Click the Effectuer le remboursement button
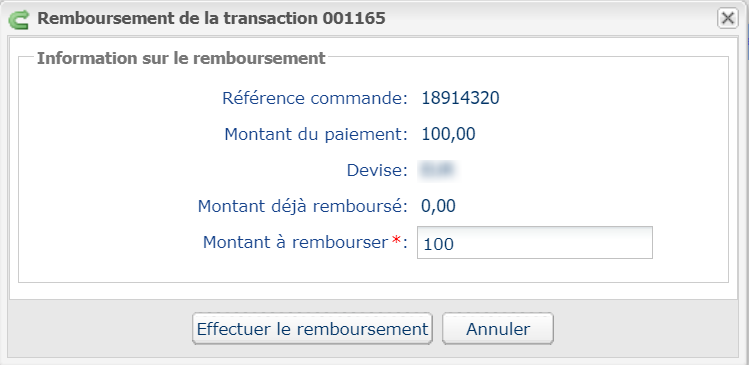This screenshot has height=365, width=749. [x=312, y=329]
